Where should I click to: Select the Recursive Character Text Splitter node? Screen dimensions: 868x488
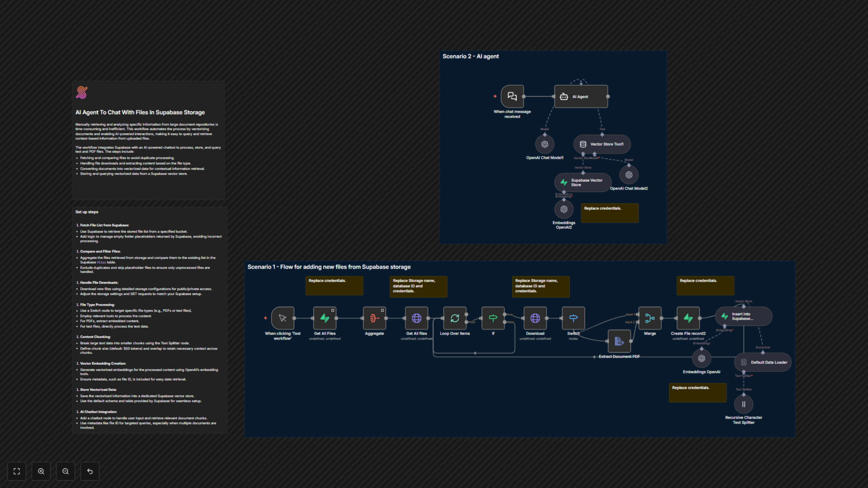pos(743,404)
